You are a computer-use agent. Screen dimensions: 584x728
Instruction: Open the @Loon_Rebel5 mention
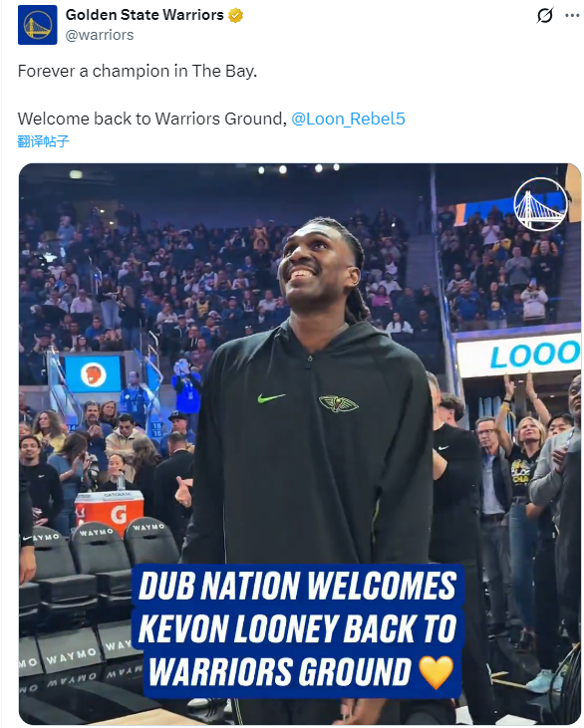click(x=348, y=119)
